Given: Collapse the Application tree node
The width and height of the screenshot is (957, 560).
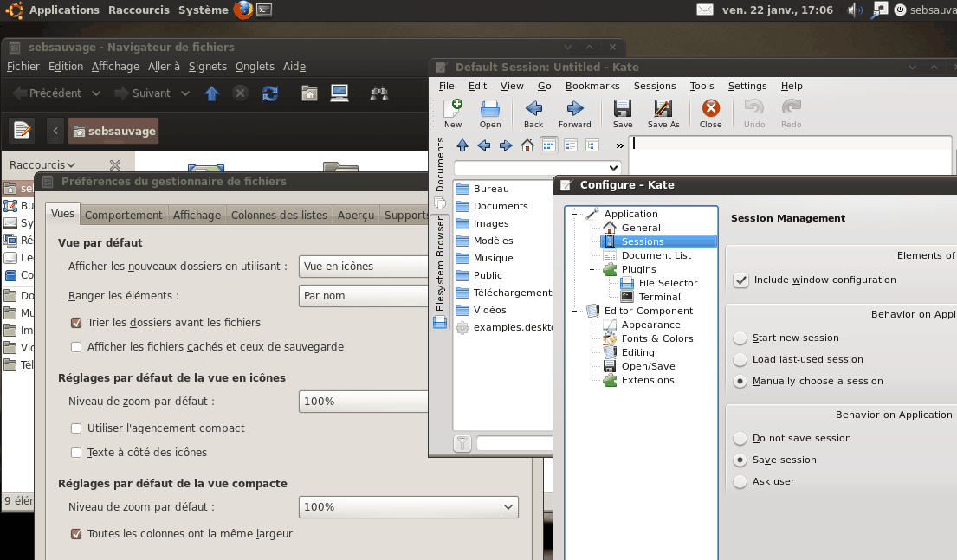Looking at the screenshot, I should tap(574, 214).
